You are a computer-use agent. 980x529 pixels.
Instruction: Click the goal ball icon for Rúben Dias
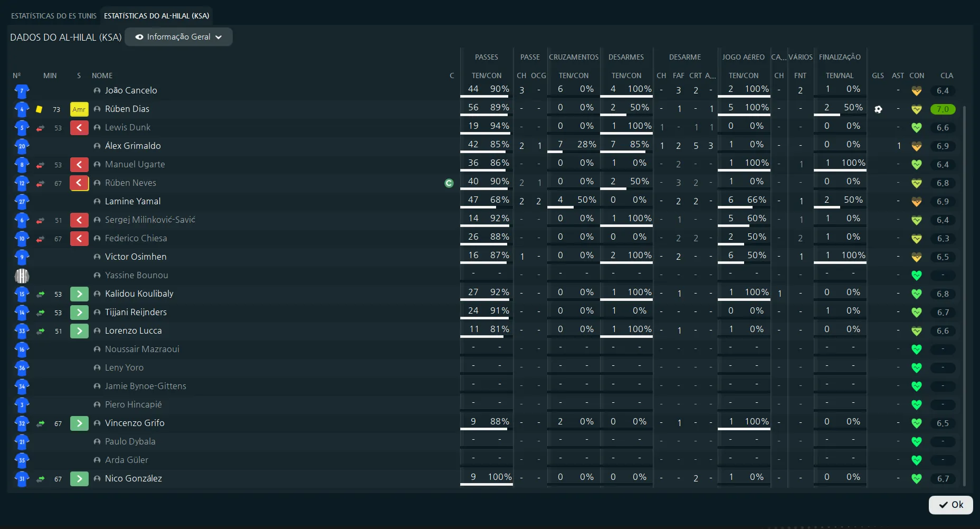tap(878, 109)
